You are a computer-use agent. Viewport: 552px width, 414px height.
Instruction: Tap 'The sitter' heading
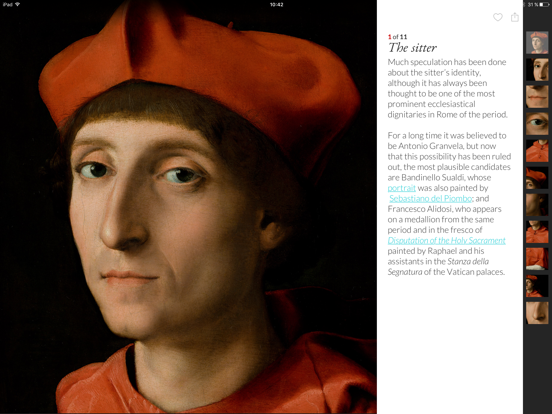click(x=412, y=48)
